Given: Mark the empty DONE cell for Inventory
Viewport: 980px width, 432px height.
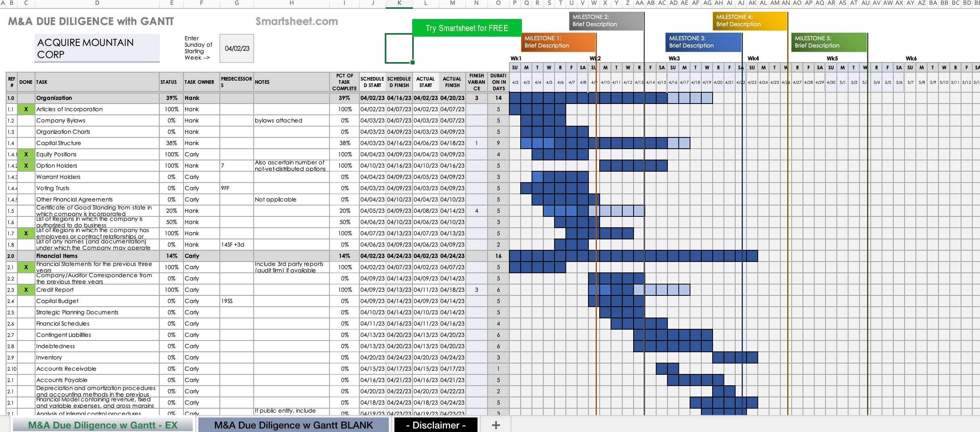Looking at the screenshot, I should pyautogui.click(x=26, y=357).
